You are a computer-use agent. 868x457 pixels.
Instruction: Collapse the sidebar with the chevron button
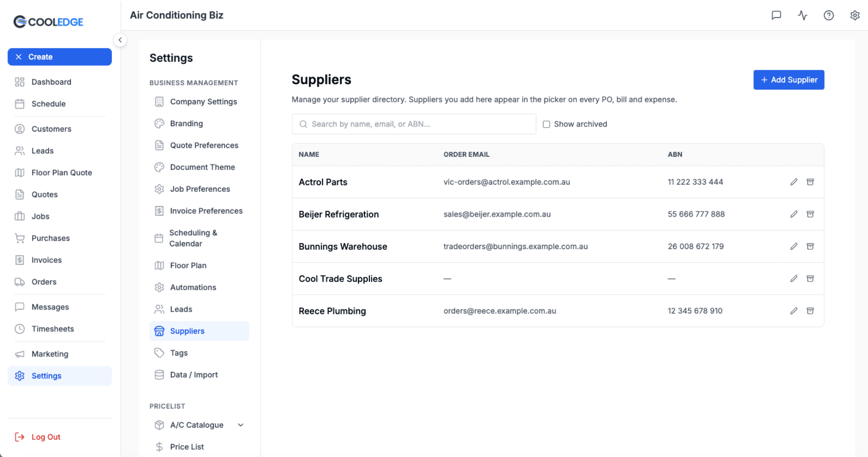[120, 40]
